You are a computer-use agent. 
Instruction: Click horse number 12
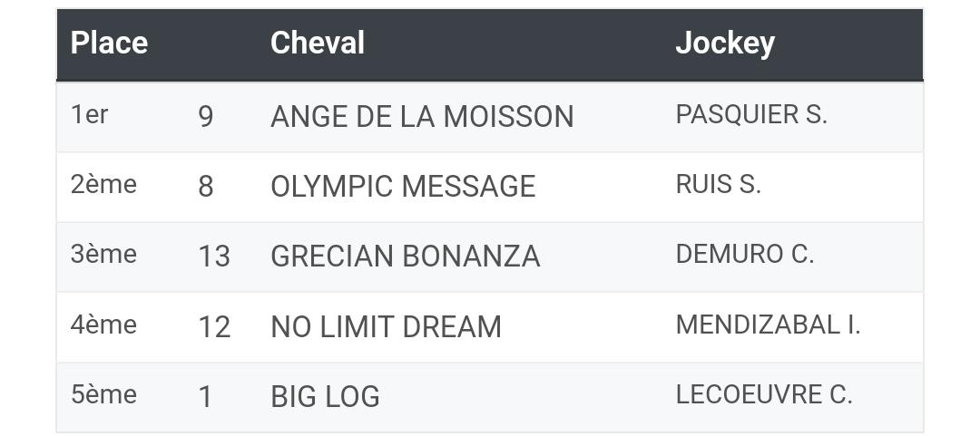click(214, 326)
